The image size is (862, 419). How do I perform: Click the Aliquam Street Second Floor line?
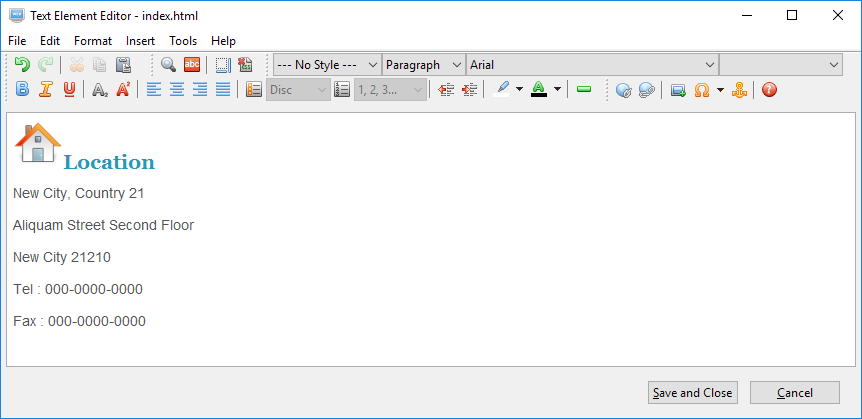(x=103, y=225)
